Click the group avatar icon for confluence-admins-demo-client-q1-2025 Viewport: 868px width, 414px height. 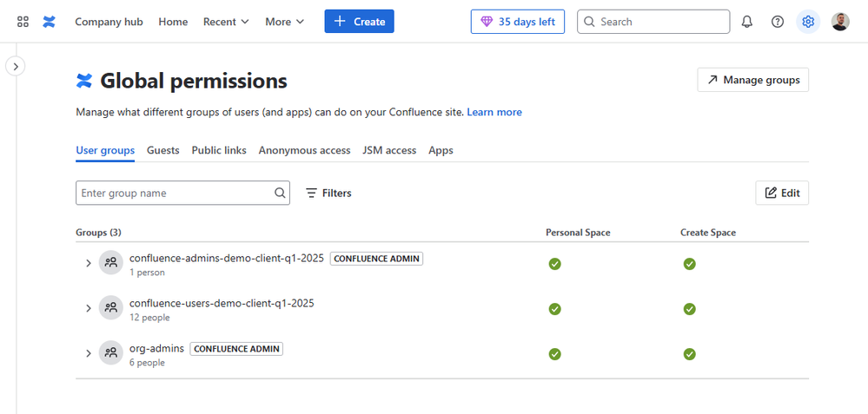coord(110,263)
